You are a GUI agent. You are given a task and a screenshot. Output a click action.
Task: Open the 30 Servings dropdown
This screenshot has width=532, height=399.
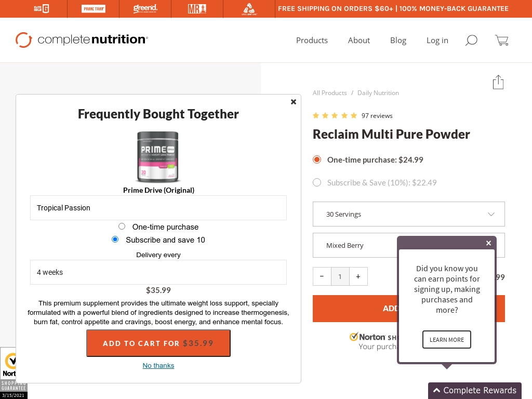pyautogui.click(x=408, y=214)
